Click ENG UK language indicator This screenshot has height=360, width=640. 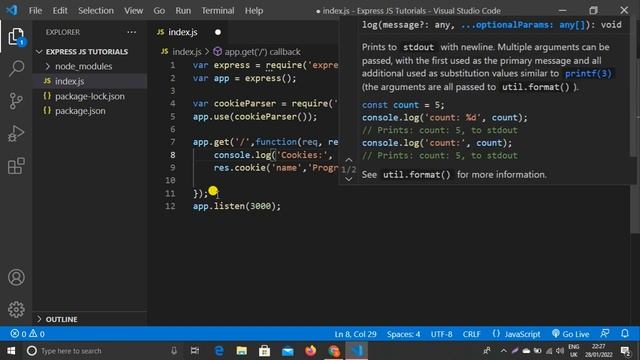point(574,351)
